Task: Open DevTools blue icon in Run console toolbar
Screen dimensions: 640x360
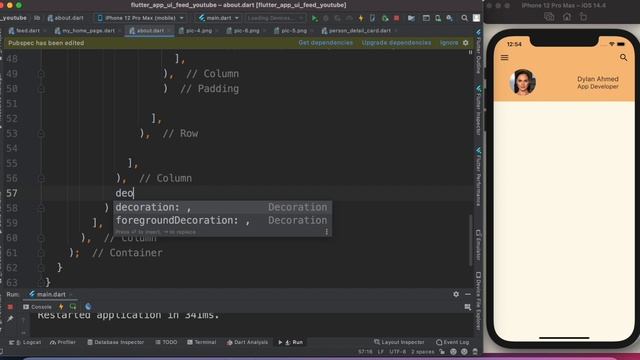Action: click(88, 307)
